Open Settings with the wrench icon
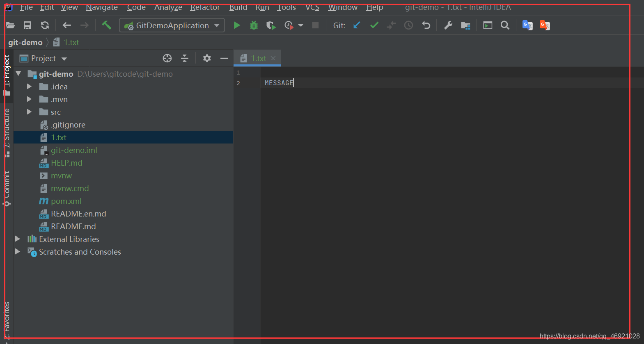 tap(448, 25)
